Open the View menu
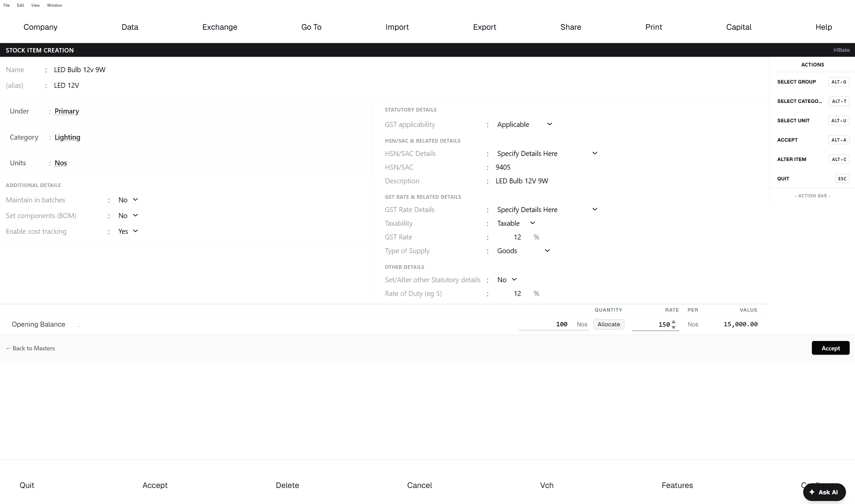Image resolution: width=855 pixels, height=504 pixels. [35, 5]
